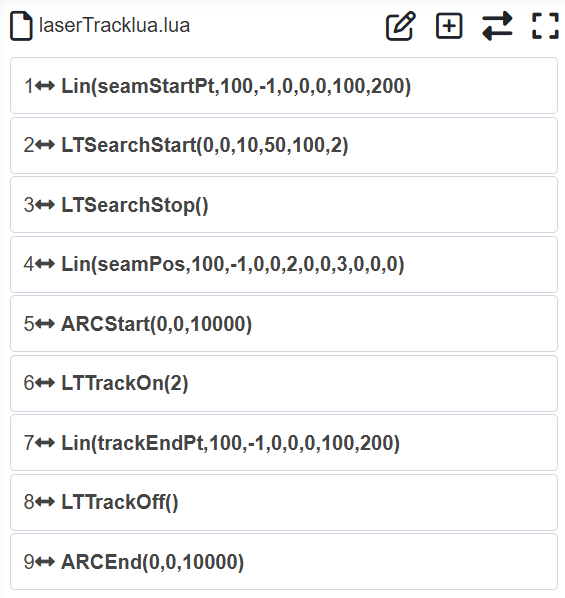Select the Lin(seamStartPt,100,-1,0,0,0,100,200) command
Viewport: 565px width, 598px height.
[x=236, y=86]
